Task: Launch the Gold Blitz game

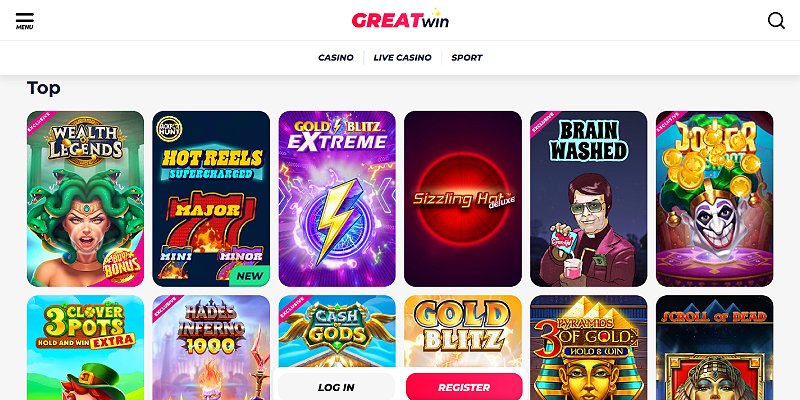Action: 463,332
